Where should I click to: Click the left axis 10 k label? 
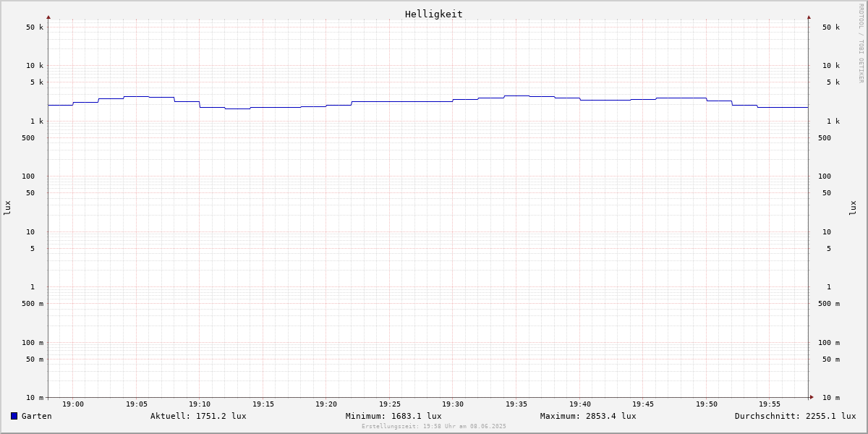pyautogui.click(x=35, y=66)
